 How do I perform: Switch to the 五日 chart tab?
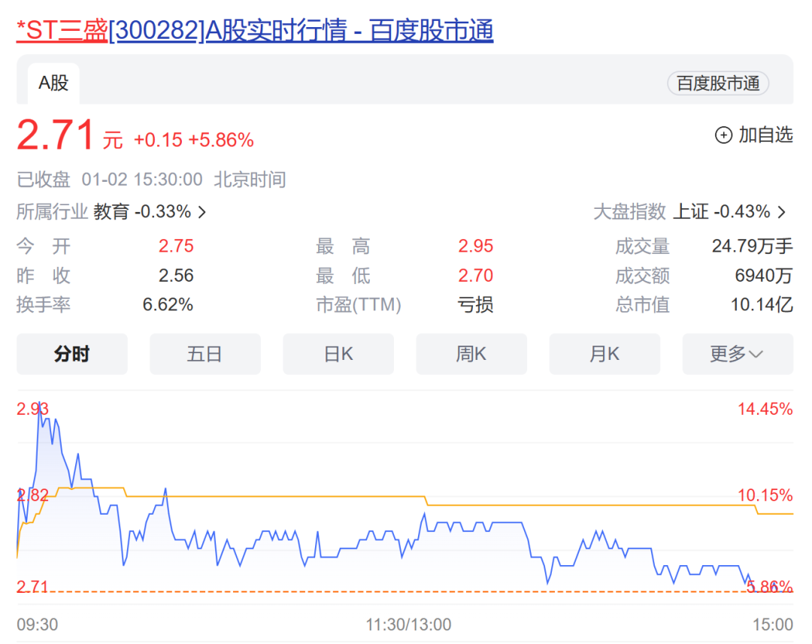pyautogui.click(x=205, y=354)
